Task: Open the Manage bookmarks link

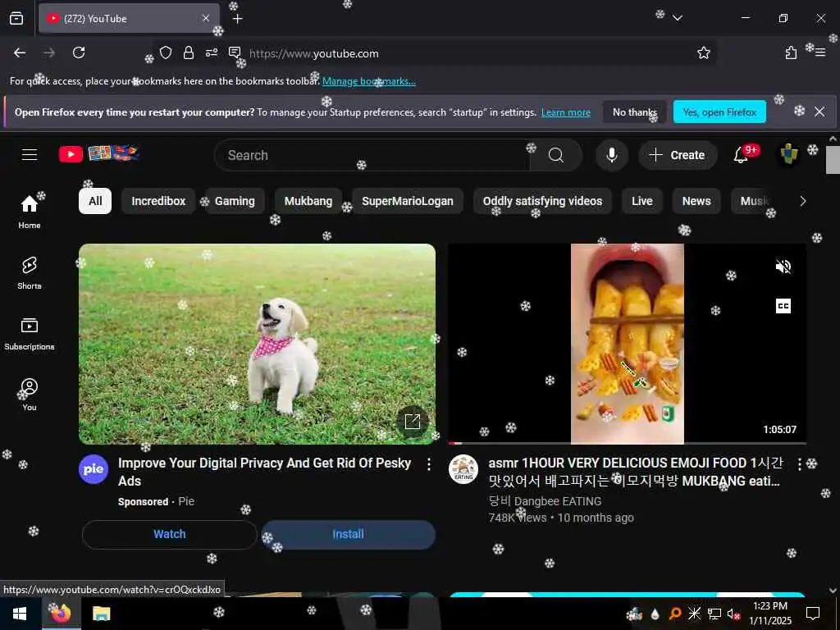Action: tap(368, 81)
